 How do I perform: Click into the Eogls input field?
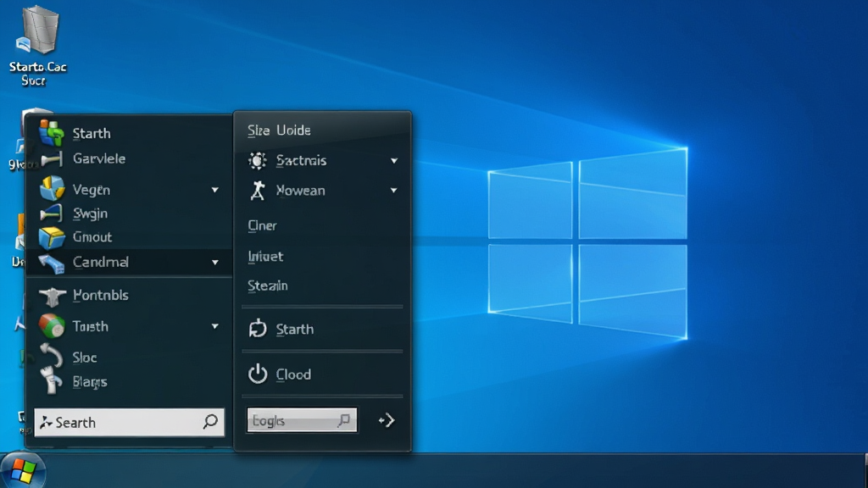pyautogui.click(x=302, y=420)
